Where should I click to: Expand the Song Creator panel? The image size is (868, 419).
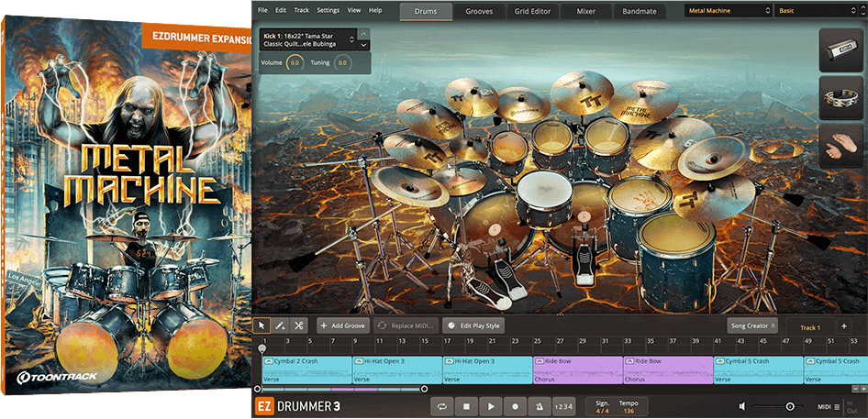click(753, 326)
